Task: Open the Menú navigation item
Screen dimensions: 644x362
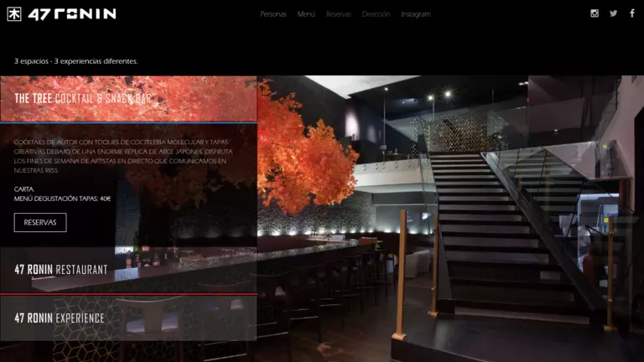Action: point(306,14)
